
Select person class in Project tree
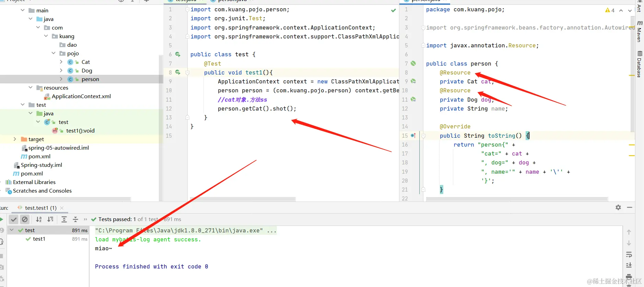click(x=90, y=79)
